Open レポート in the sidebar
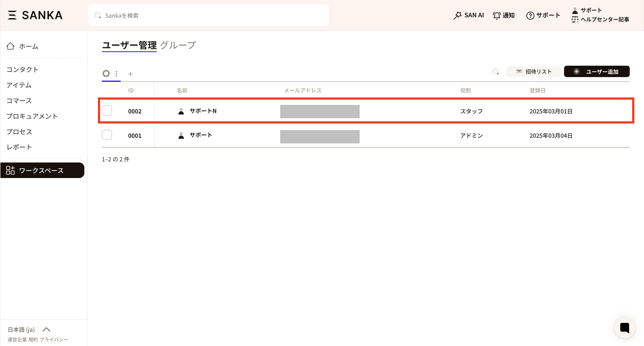This screenshot has width=644, height=346. pyautogui.click(x=19, y=147)
